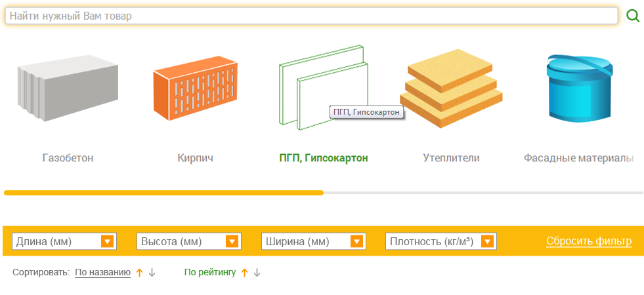Image resolution: width=644 pixels, height=295 pixels.
Task: Open the Плотность (кг/м³) dropdown
Action: click(441, 241)
